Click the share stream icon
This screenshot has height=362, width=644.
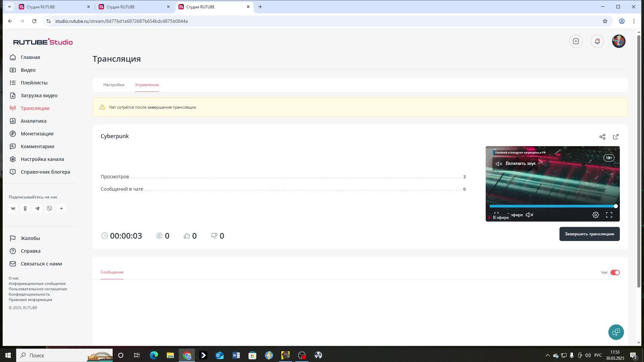coord(602,137)
